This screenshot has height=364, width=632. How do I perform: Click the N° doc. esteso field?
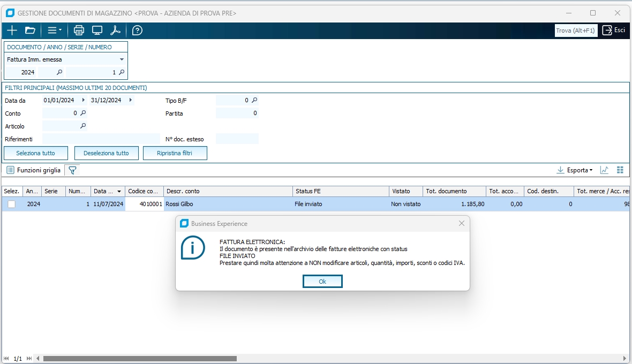237,139
